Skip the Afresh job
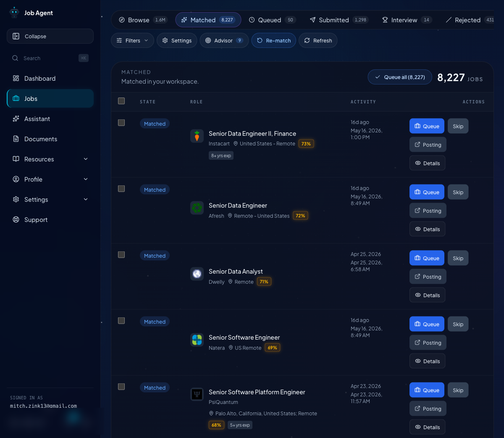The height and width of the screenshot is (438, 504). tap(458, 192)
